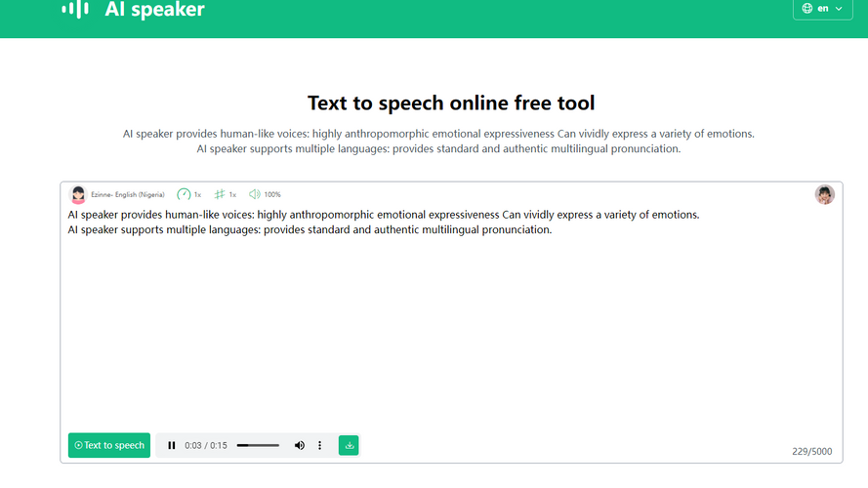868x488 pixels.
Task: Open the AI speaker home title link
Action: [154, 9]
